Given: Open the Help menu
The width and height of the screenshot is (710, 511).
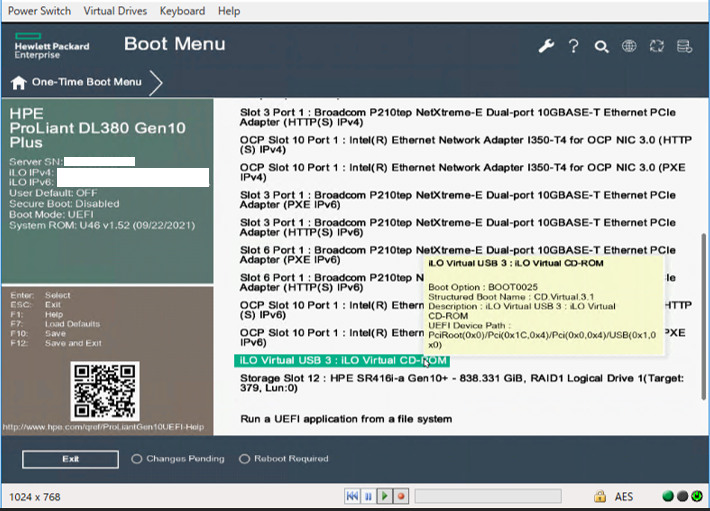Looking at the screenshot, I should (229, 11).
